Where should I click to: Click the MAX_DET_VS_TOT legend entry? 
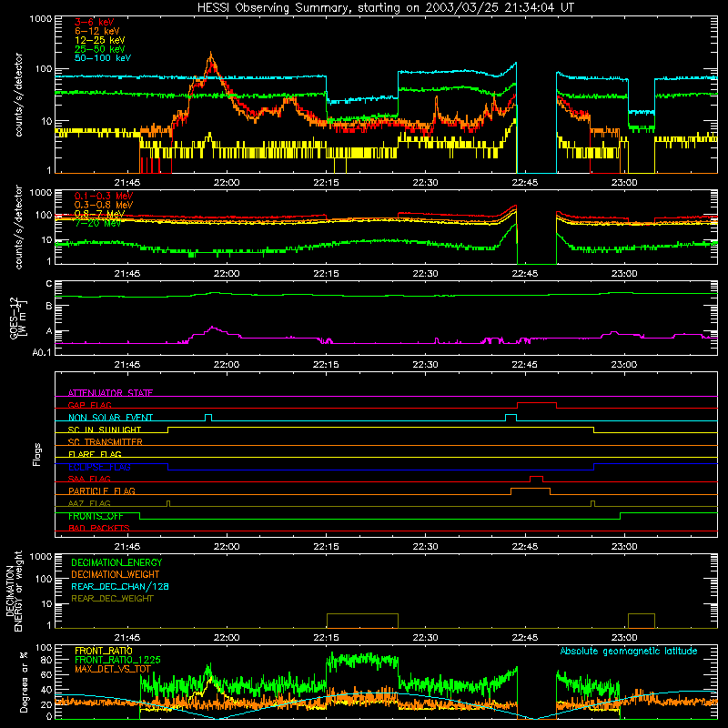pos(113,669)
